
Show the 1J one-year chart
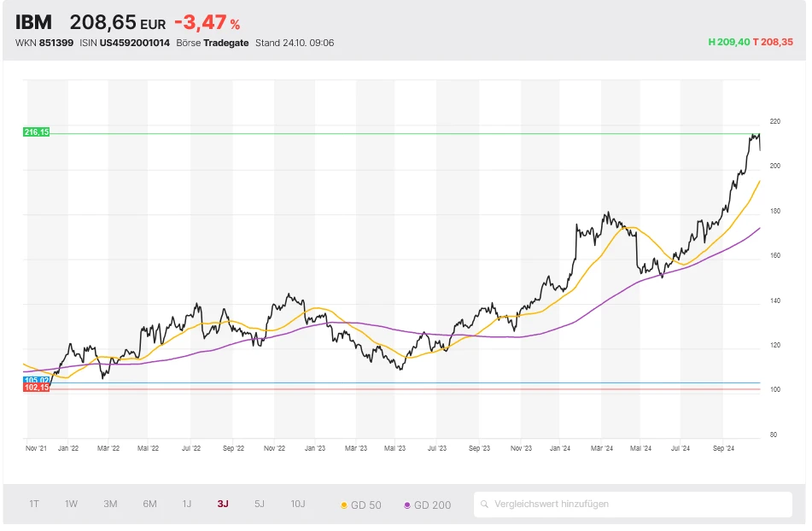(x=187, y=504)
